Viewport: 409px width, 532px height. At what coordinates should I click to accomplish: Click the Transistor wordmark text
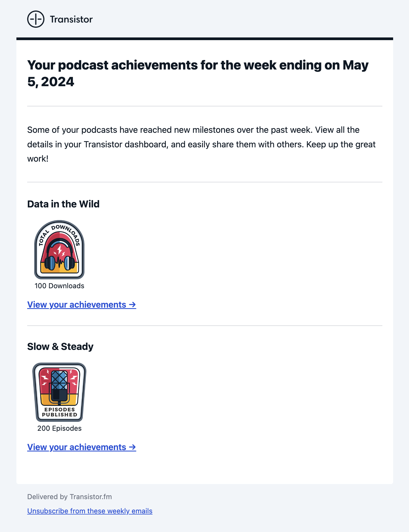point(70,19)
